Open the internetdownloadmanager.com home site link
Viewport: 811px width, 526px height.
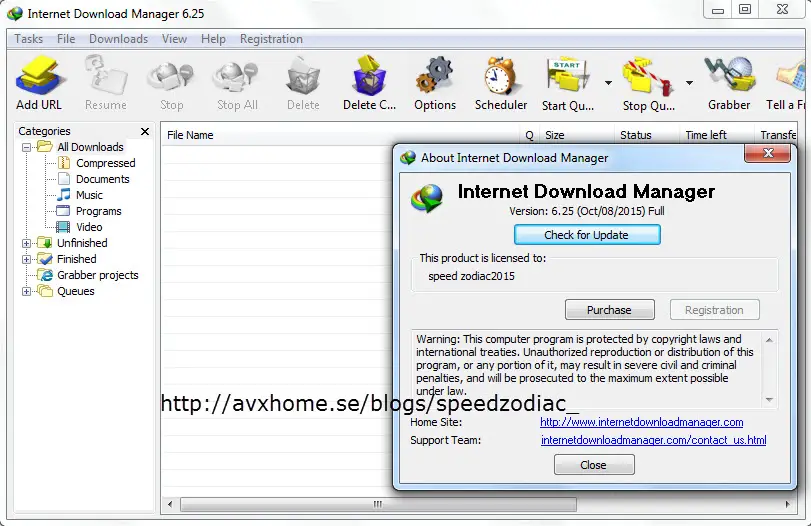point(641,422)
